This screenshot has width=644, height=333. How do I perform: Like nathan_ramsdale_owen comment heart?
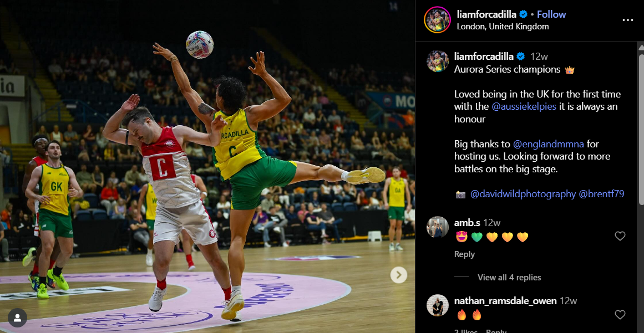620,315
